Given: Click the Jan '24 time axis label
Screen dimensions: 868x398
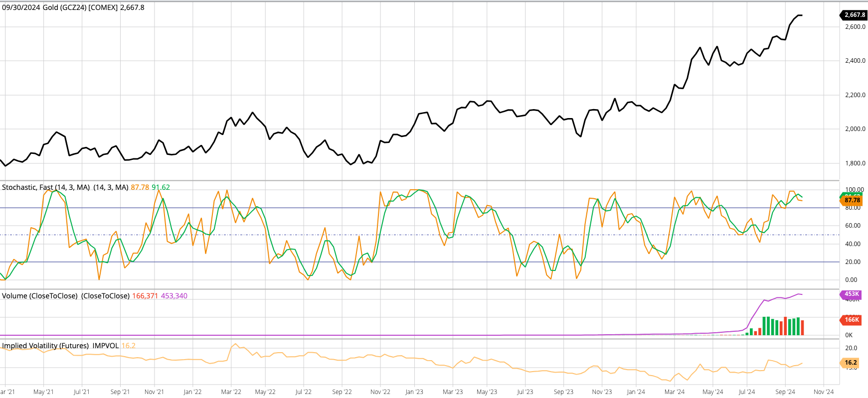Looking at the screenshot, I should (x=636, y=392).
